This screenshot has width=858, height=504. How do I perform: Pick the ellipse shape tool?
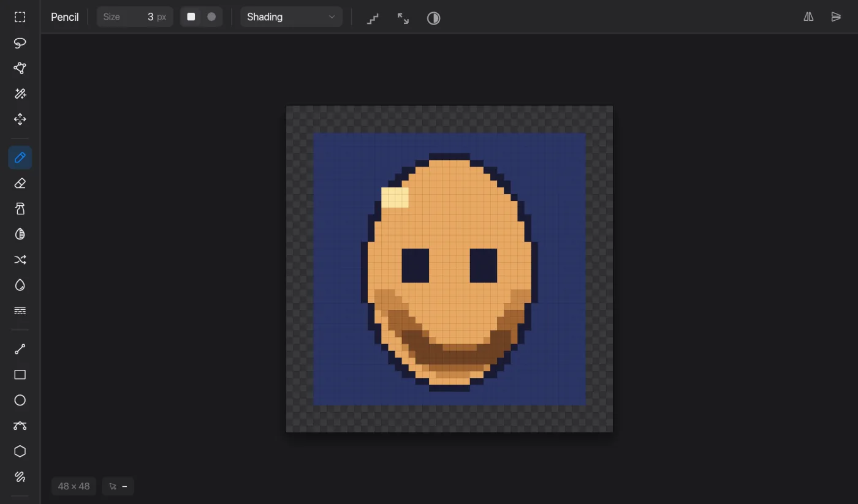point(20,401)
